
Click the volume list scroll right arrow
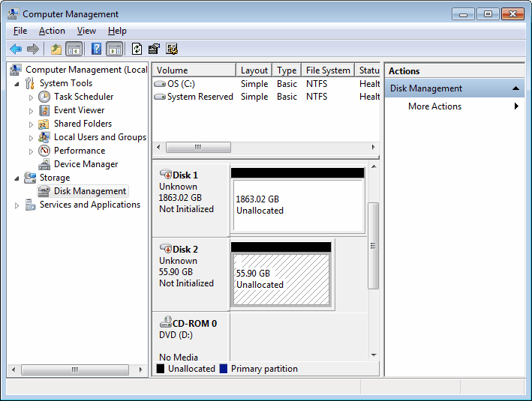point(373,147)
